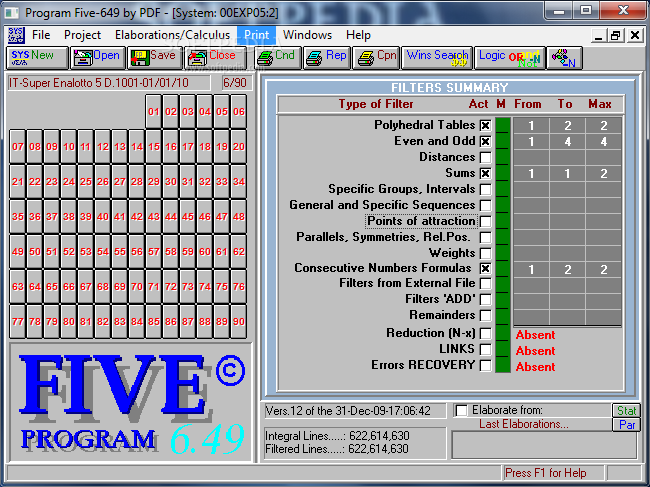Uncheck the Polyhedral Tables filter checkbox
Screen dimensions: 650x487
pos(485,125)
